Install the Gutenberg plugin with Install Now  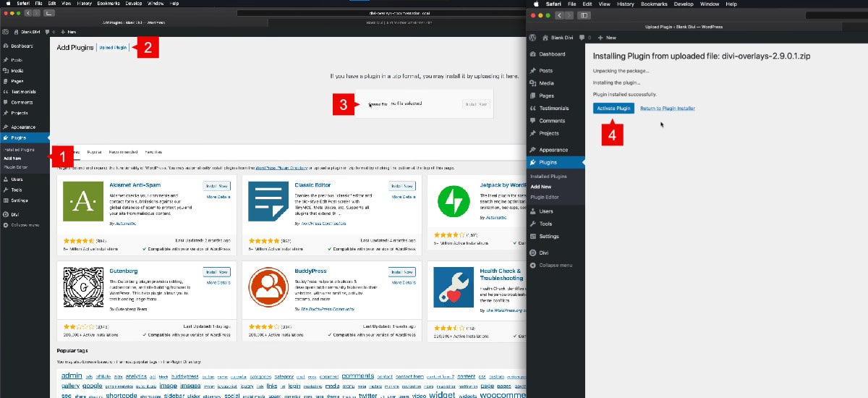point(217,272)
